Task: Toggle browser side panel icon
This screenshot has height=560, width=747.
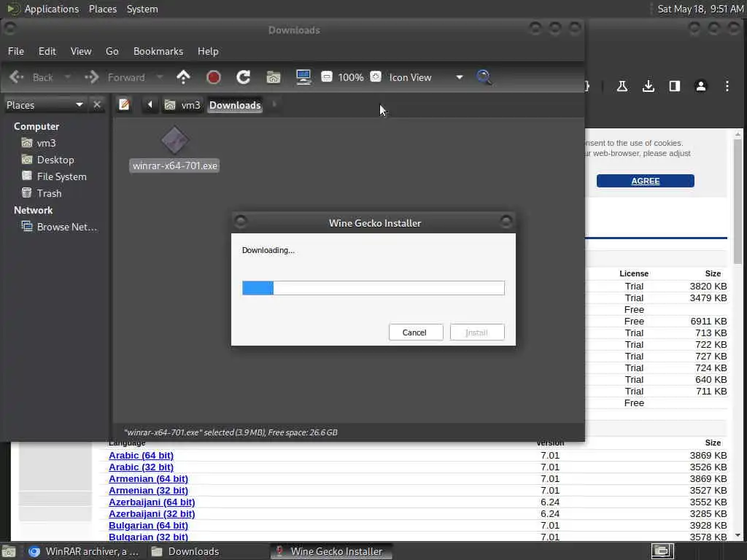Action: tap(675, 86)
